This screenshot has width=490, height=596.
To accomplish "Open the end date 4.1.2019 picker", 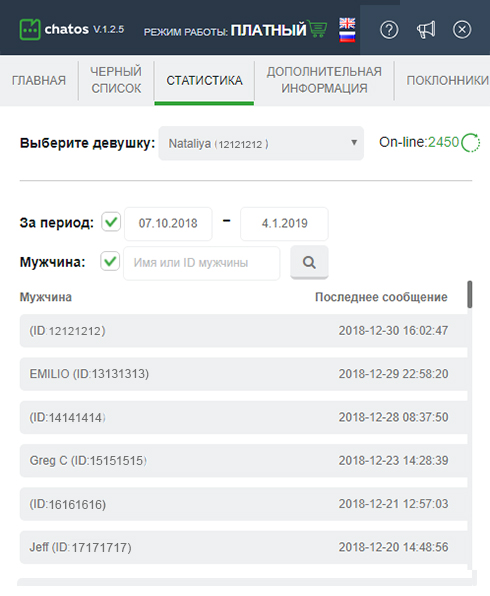I will tap(284, 224).
